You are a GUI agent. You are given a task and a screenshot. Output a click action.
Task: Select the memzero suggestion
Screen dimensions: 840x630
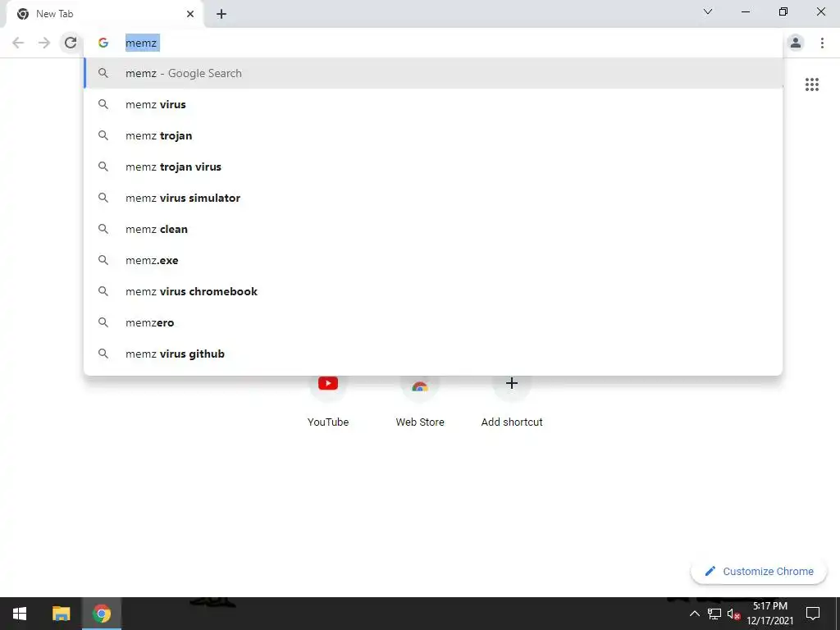[x=433, y=322]
